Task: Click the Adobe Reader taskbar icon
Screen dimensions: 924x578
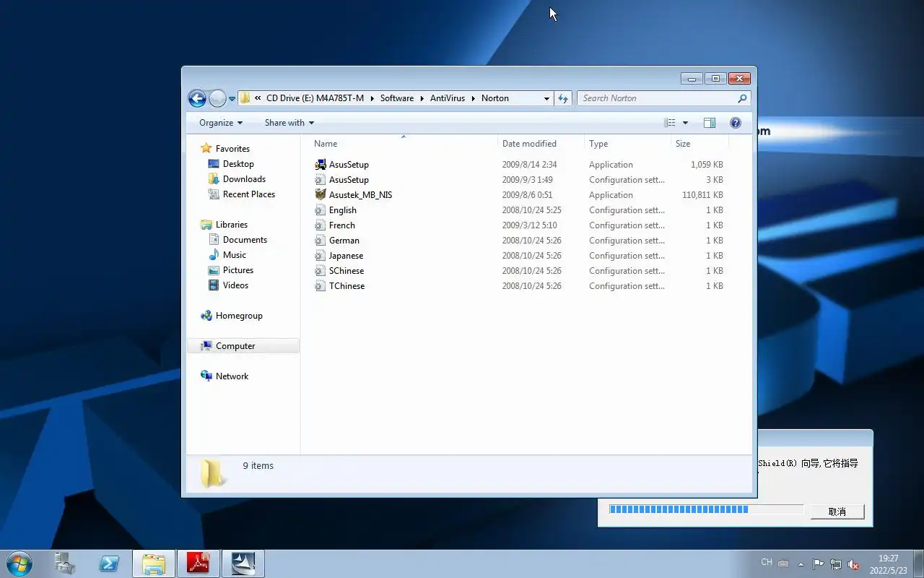Action: 199,564
